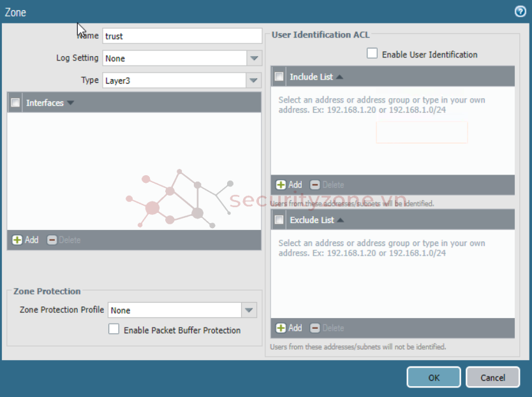Check the Exclude List select-all checkbox
Image resolution: width=532 pixels, height=397 pixels.
coord(279,220)
